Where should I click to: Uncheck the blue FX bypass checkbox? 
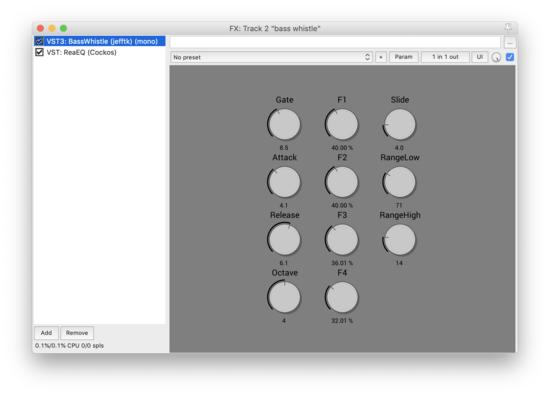coord(510,57)
